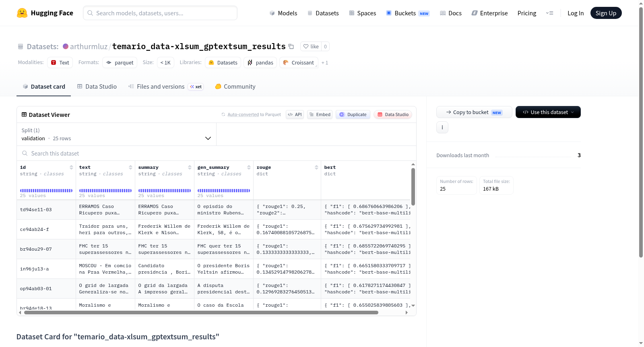Open Use this dataset dropdown
The height and width of the screenshot is (347, 644).
(548, 112)
